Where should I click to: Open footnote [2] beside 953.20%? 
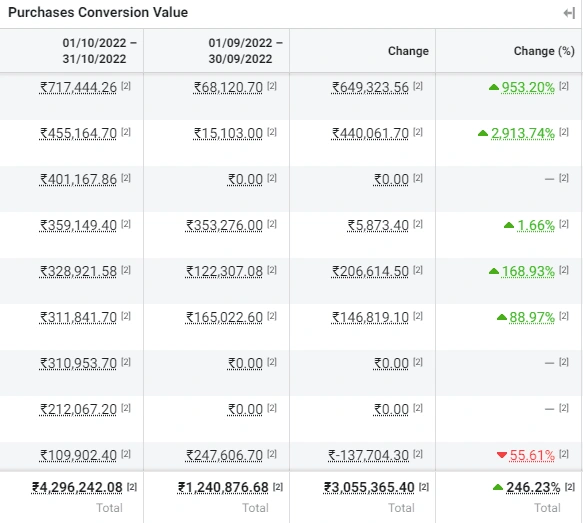tap(564, 86)
